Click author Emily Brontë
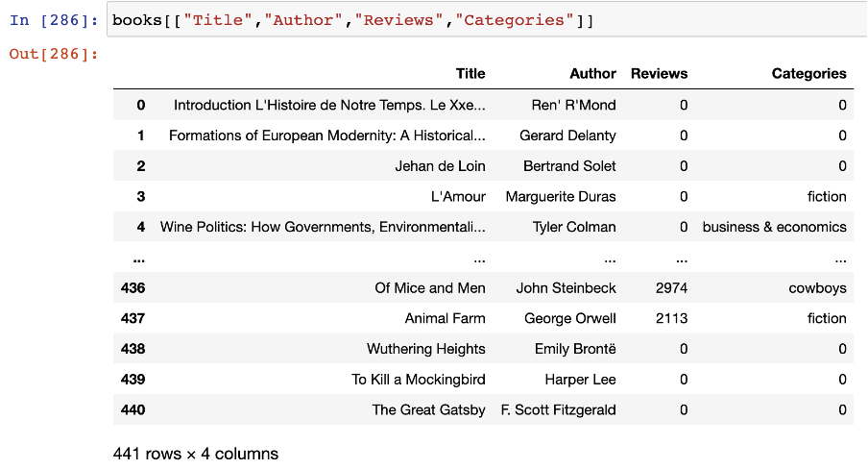This screenshot has height=469, width=868. coord(575,349)
